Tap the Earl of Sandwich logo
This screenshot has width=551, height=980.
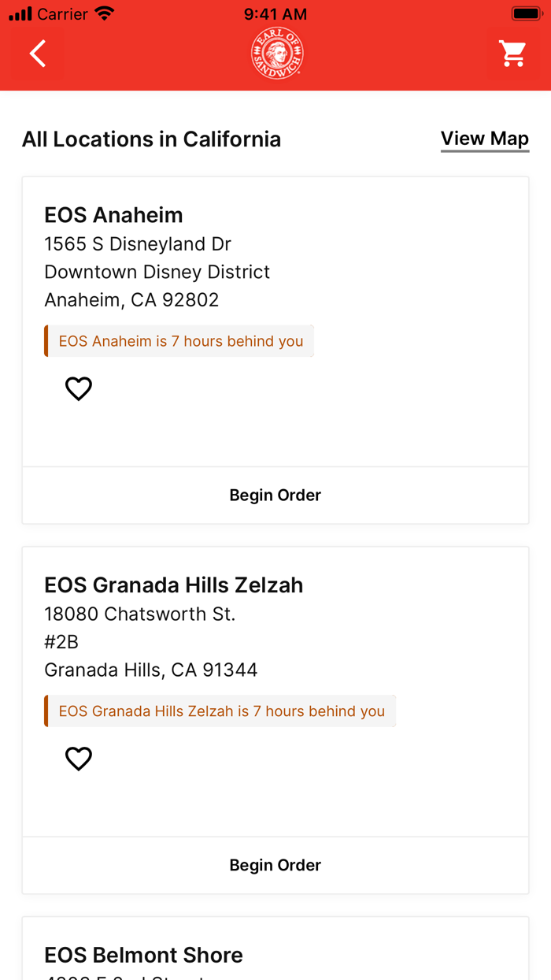(x=276, y=52)
